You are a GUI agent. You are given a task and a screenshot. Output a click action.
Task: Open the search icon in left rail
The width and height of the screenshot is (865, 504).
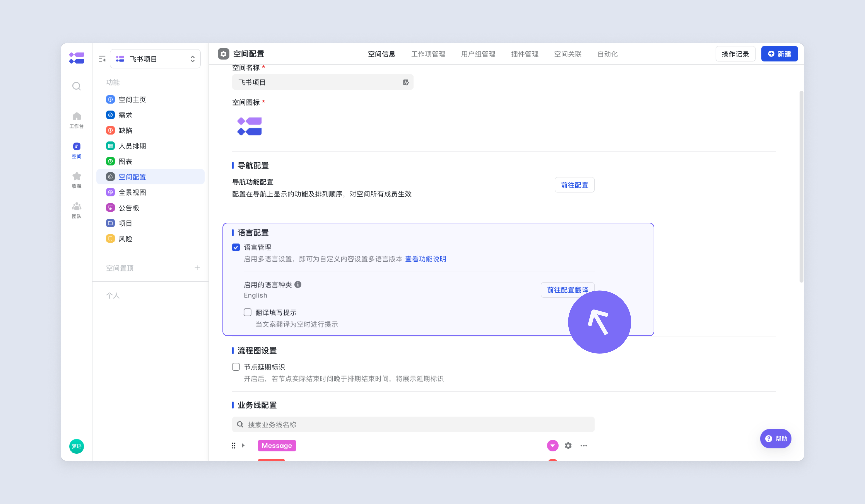tap(77, 86)
